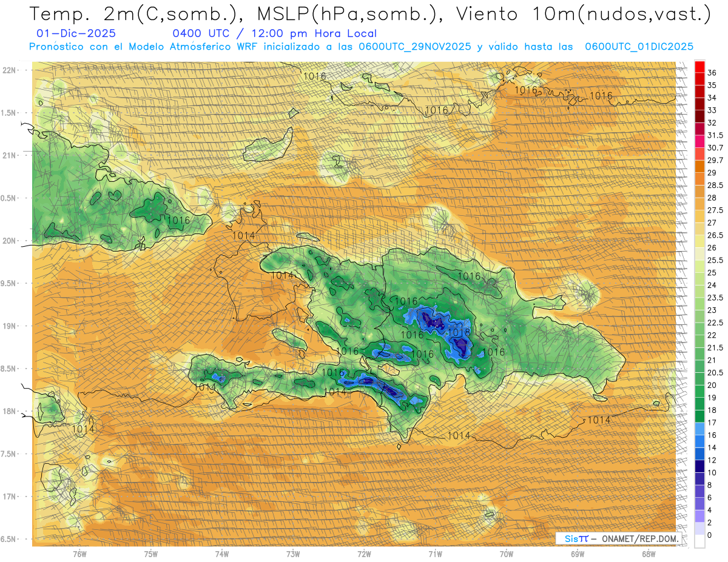Click the 74W longitude axis label
The image size is (728, 562).
pyautogui.click(x=222, y=554)
